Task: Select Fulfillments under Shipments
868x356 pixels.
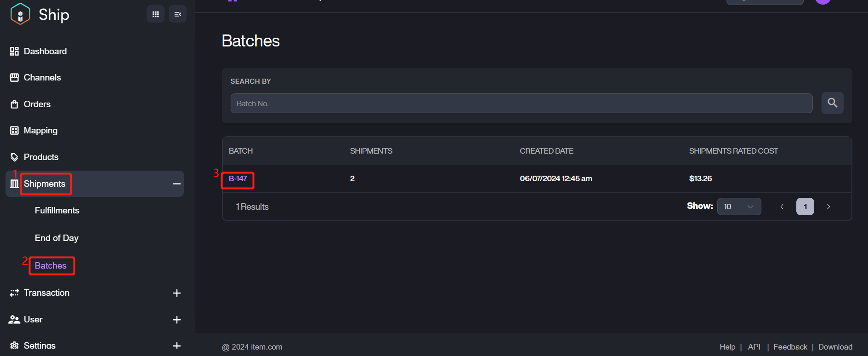Action: pyautogui.click(x=57, y=211)
